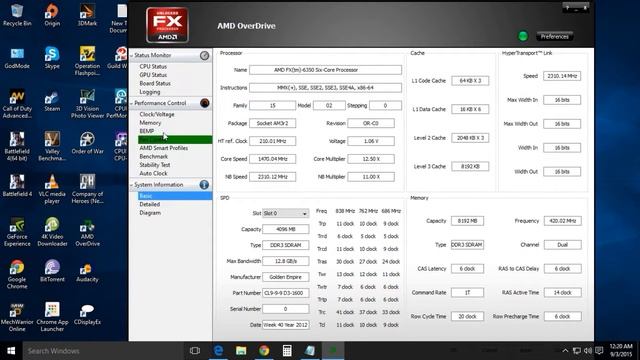640x360 pixels.
Task: Launch Order of War from the desktop
Action: click(87, 143)
